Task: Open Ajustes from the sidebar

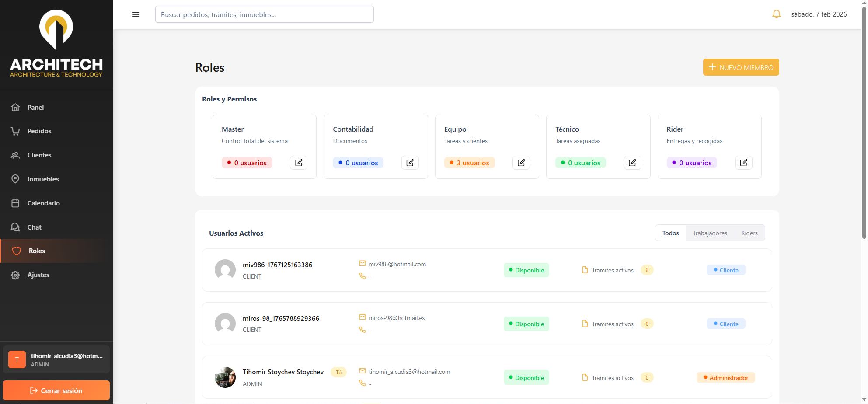Action: 38,275
